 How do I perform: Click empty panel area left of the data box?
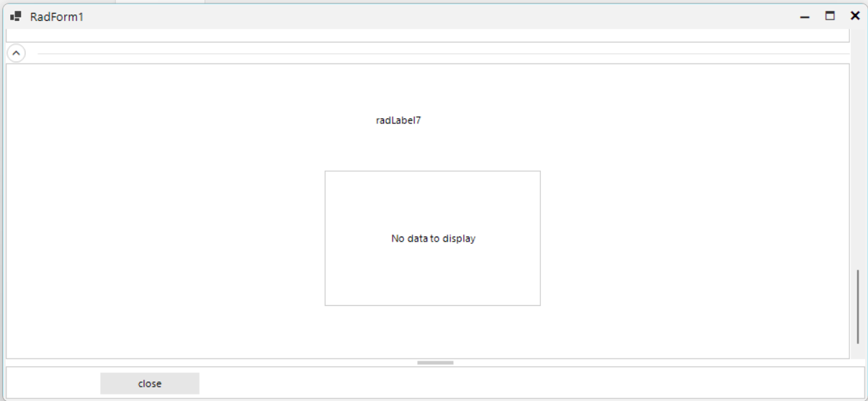(166, 238)
